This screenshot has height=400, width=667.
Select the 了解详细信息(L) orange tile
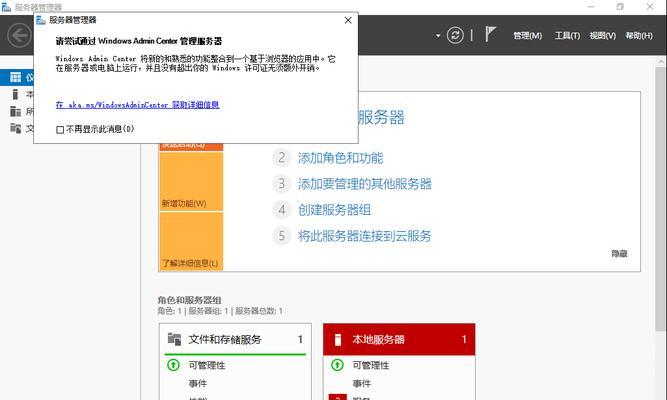tap(191, 241)
